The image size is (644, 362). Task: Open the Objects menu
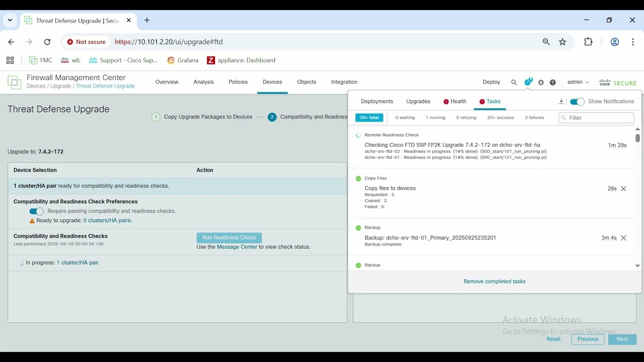tap(306, 82)
